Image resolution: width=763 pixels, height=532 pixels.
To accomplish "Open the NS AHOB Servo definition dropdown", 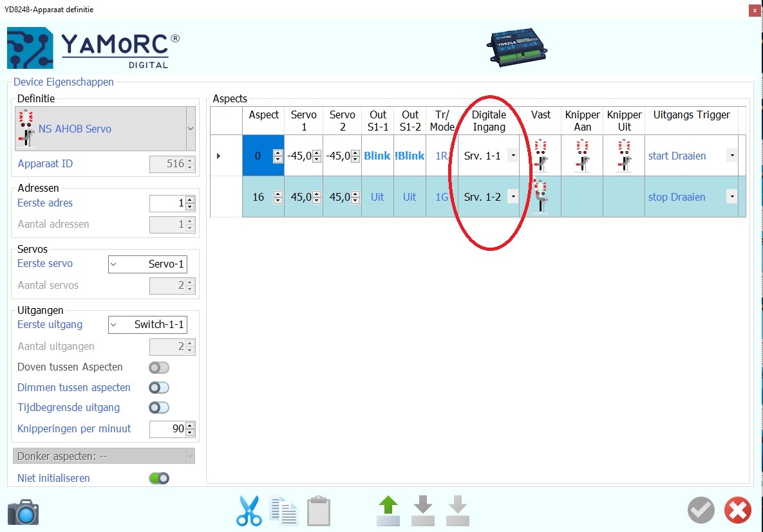I will pos(190,129).
